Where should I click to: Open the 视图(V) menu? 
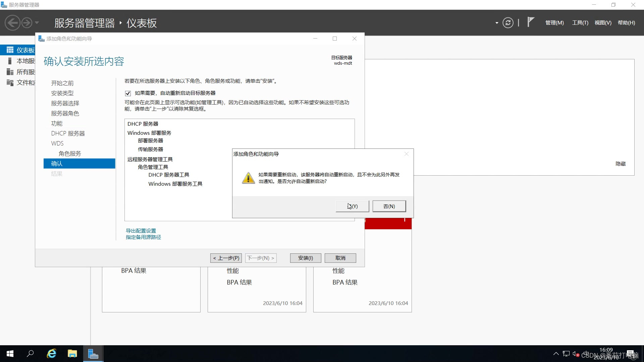pyautogui.click(x=603, y=23)
